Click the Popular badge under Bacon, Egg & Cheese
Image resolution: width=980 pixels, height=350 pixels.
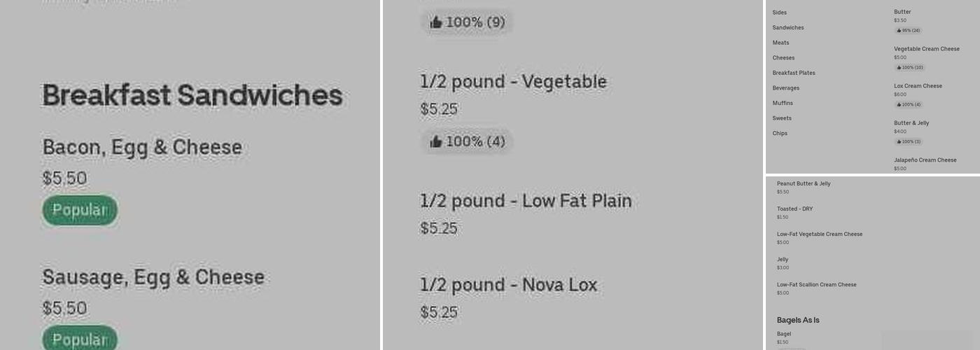[x=80, y=210]
